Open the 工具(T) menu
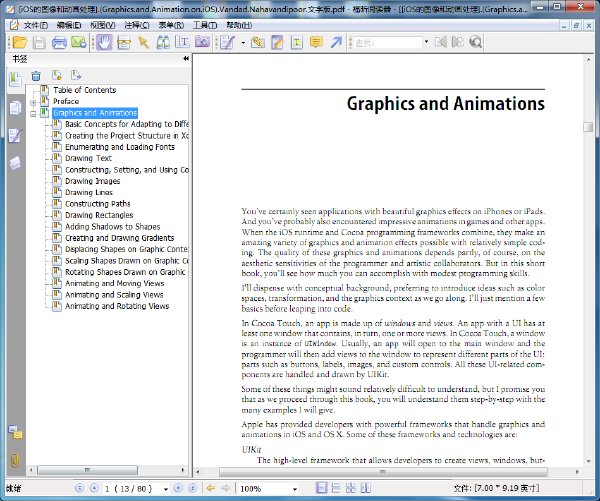Viewport: 600px width, 501px height. tap(205, 25)
